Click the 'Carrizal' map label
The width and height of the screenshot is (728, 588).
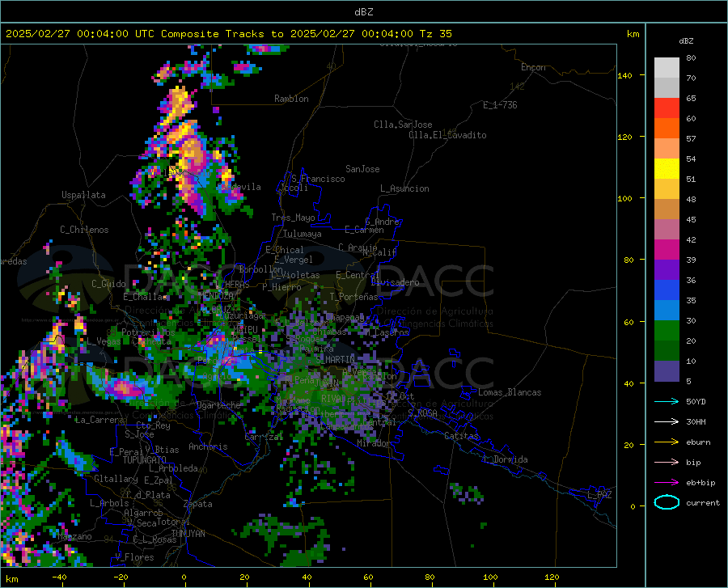(x=264, y=437)
